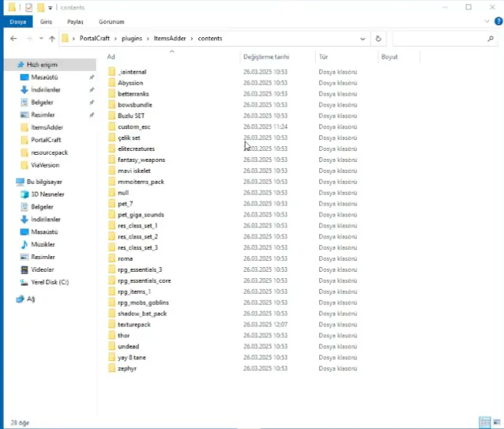Select the bowsbundle folder icon
Viewport: 504px width, 429px height.
click(111, 104)
